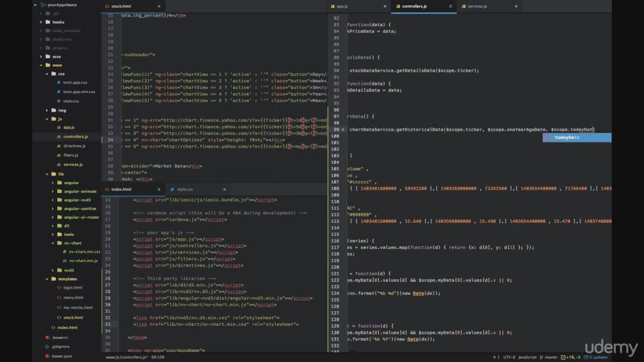
Task: Switch to the stock.html tab
Action: [x=133, y=6]
